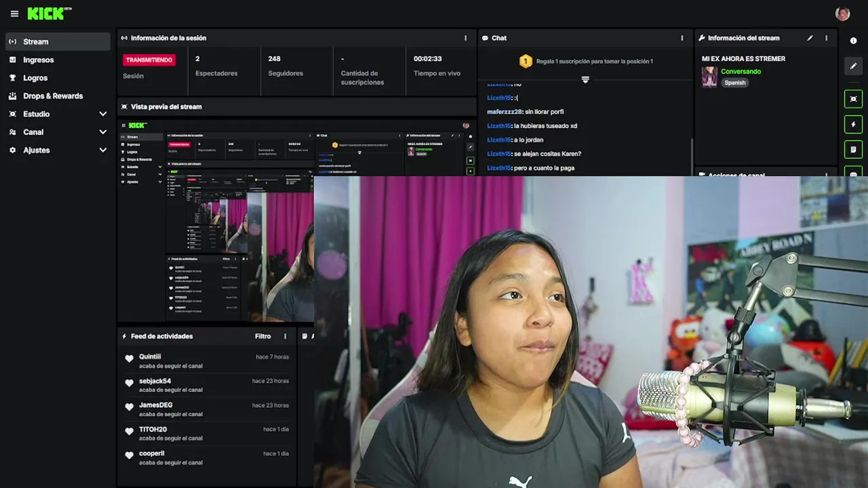
Task: Click the TITOH20 follower entry
Action: click(208, 433)
